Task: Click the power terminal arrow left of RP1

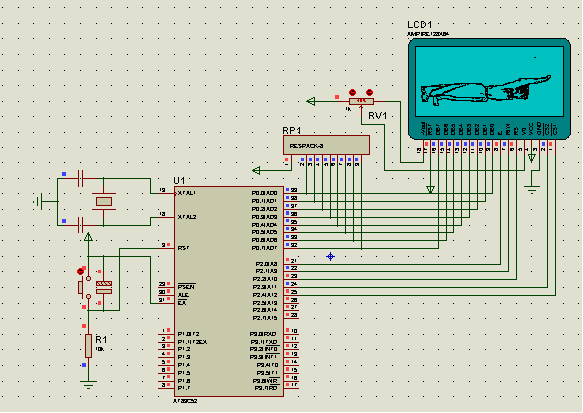Action: coord(256,171)
